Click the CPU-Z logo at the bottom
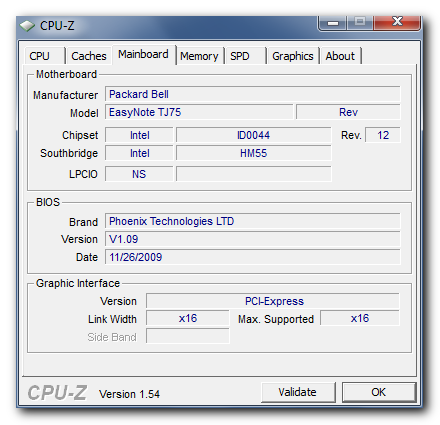 click(57, 393)
